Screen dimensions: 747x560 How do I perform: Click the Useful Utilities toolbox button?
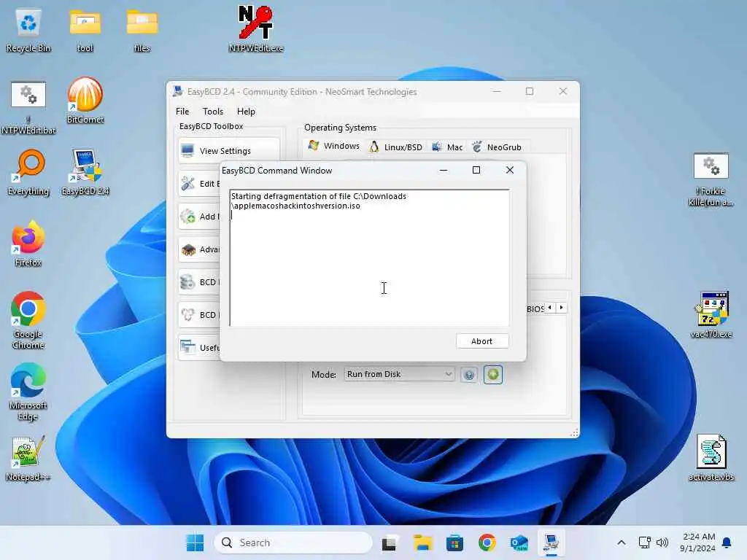(x=199, y=348)
